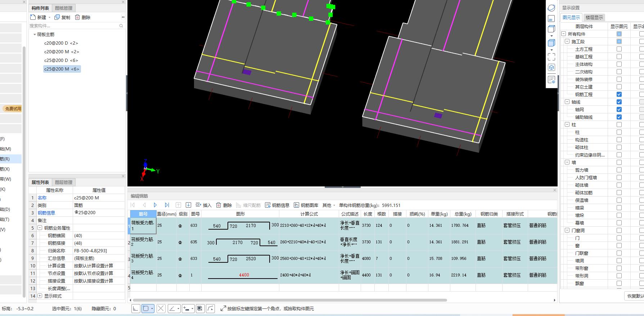Uncheck 轴网 display checkbox
This screenshot has height=316, width=644.
[619, 109]
